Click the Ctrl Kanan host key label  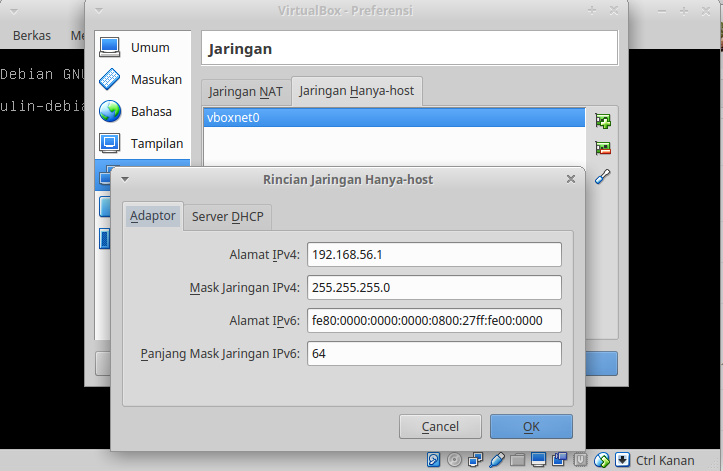tap(665, 460)
